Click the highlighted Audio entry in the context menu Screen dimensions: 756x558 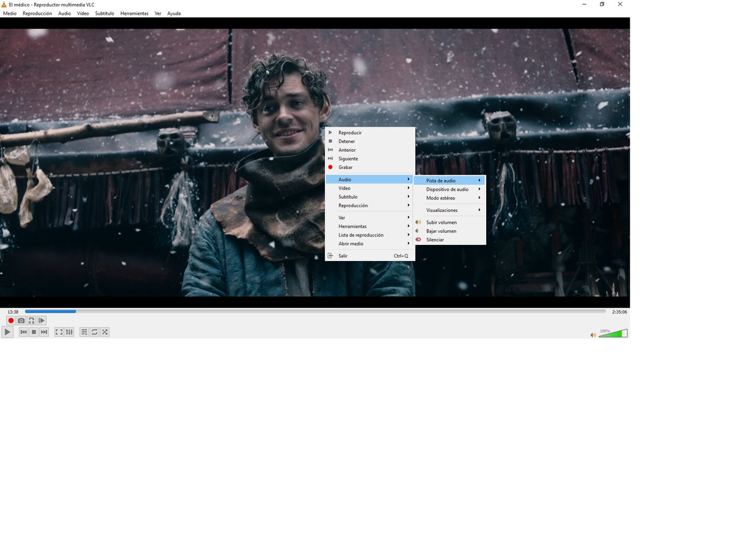pos(370,180)
